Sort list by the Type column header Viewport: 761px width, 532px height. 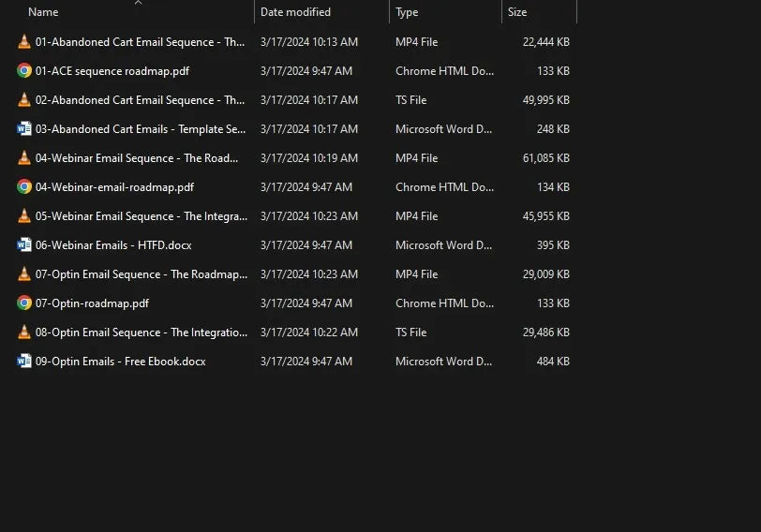click(407, 12)
